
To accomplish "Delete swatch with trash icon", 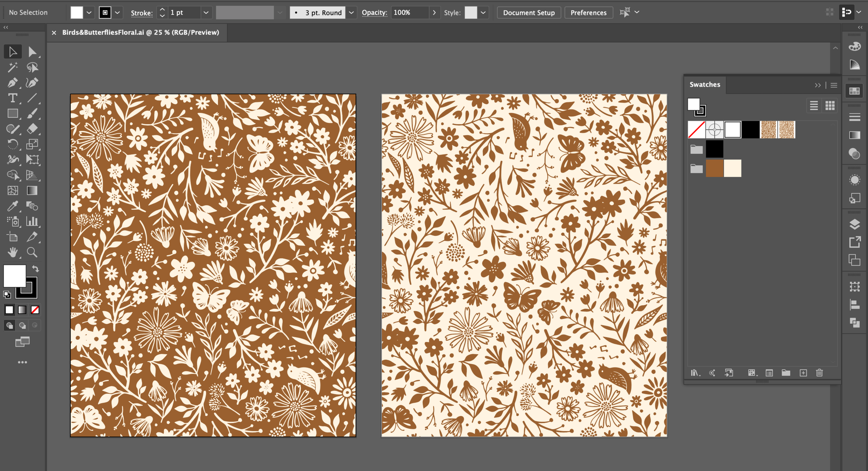I will click(x=819, y=373).
